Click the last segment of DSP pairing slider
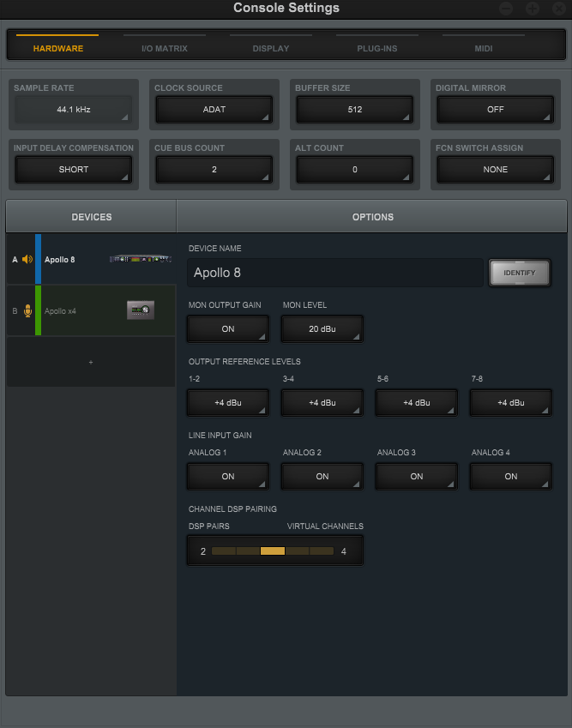This screenshot has width=572, height=728. 322,551
